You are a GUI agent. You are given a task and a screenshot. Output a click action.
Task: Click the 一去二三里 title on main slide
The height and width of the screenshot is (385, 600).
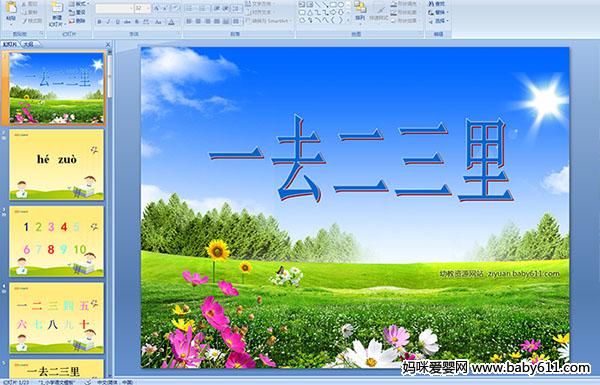point(362,159)
